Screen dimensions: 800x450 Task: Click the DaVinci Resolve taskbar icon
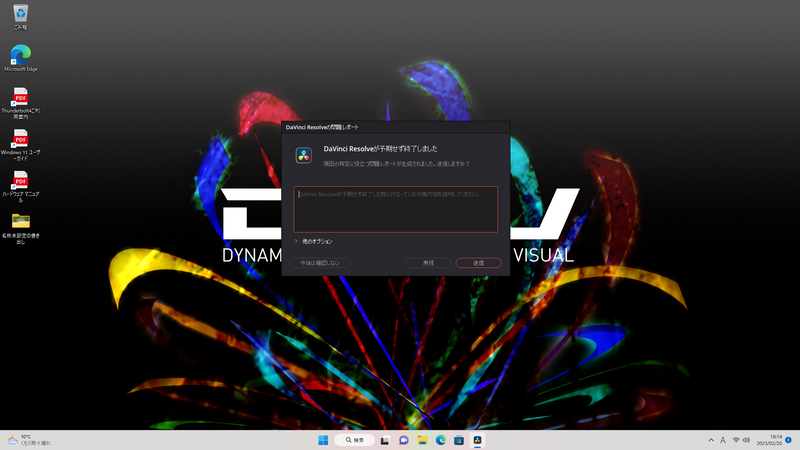(477, 440)
